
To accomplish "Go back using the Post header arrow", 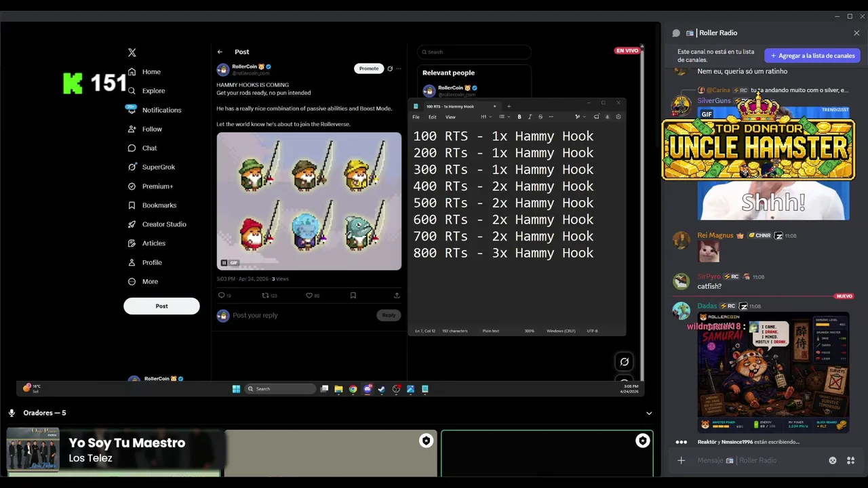I will (x=220, y=52).
